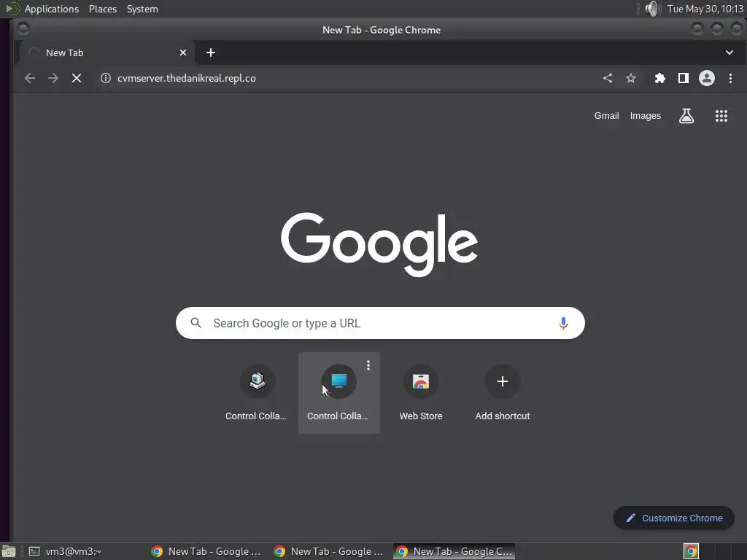Switch to active New Tab - Google C... taskbar window

point(454,551)
